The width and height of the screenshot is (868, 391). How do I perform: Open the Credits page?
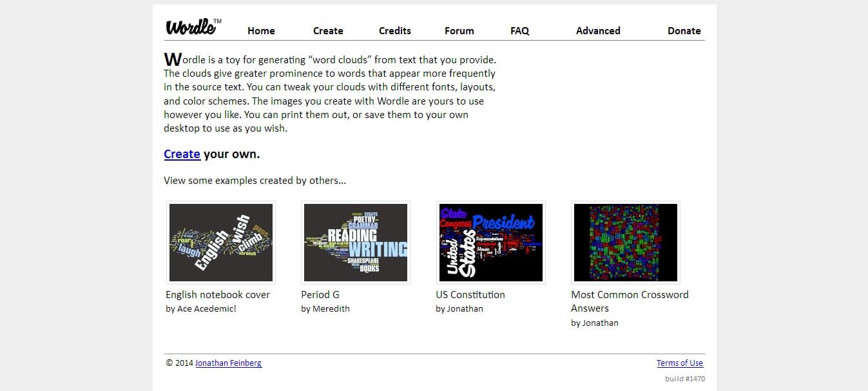click(395, 31)
